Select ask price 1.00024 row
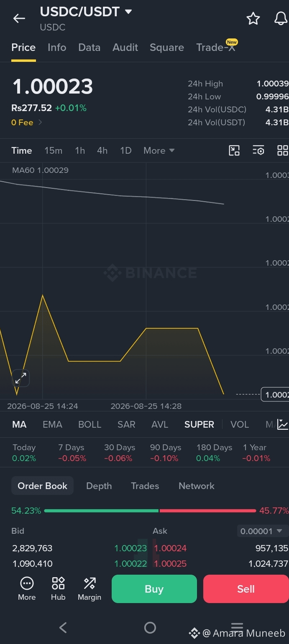The image size is (289, 644). [220, 548]
